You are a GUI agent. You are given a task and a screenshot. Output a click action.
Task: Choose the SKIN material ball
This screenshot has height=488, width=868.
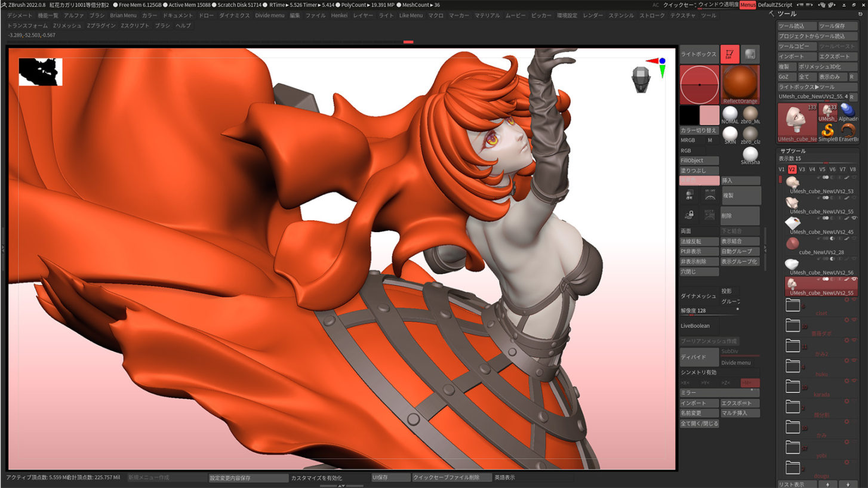[x=730, y=133]
